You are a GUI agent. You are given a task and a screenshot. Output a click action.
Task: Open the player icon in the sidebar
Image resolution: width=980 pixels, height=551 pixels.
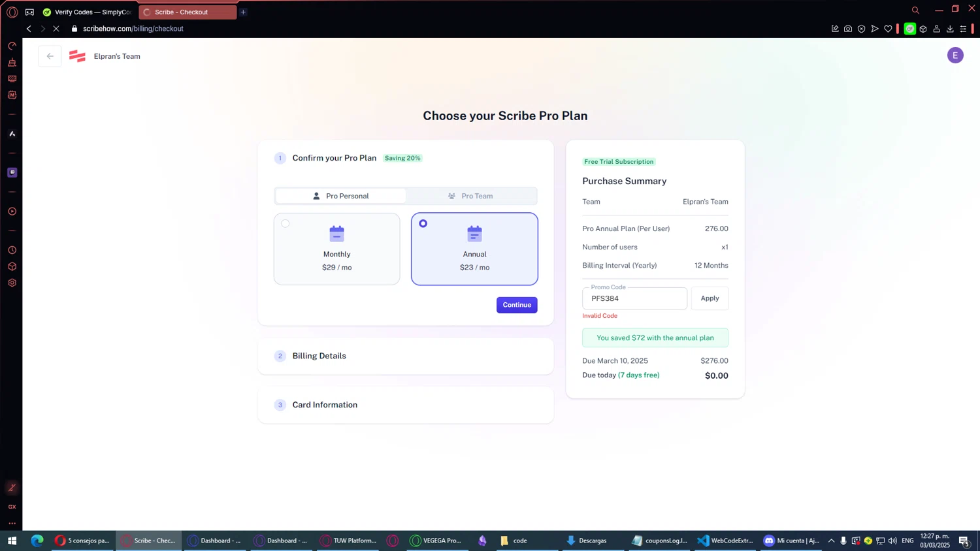pos(12,212)
